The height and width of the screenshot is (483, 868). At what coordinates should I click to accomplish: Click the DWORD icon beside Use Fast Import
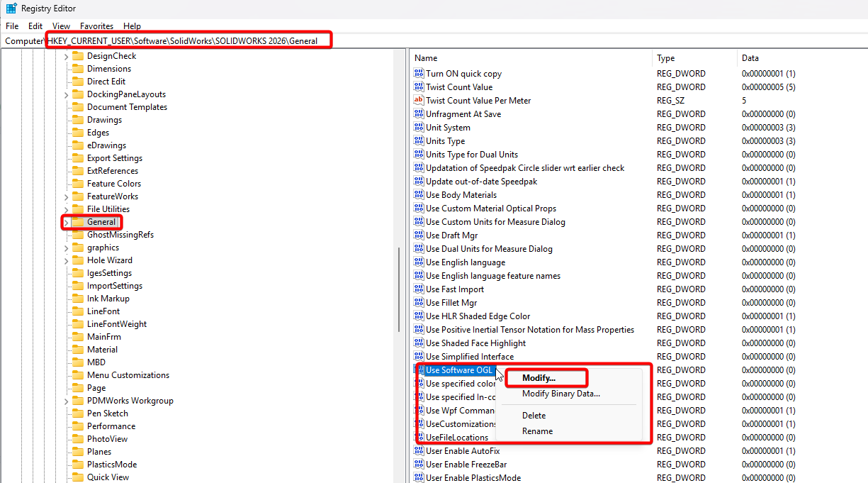pos(418,289)
